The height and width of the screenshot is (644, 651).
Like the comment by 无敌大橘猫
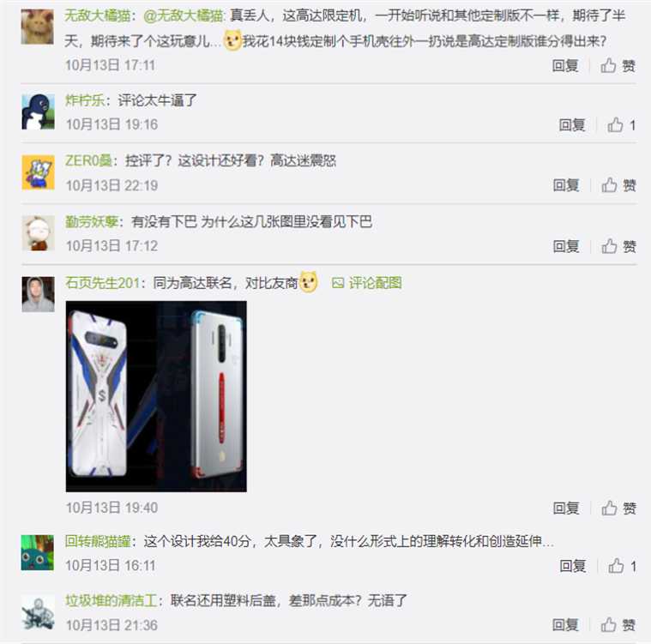coord(618,66)
